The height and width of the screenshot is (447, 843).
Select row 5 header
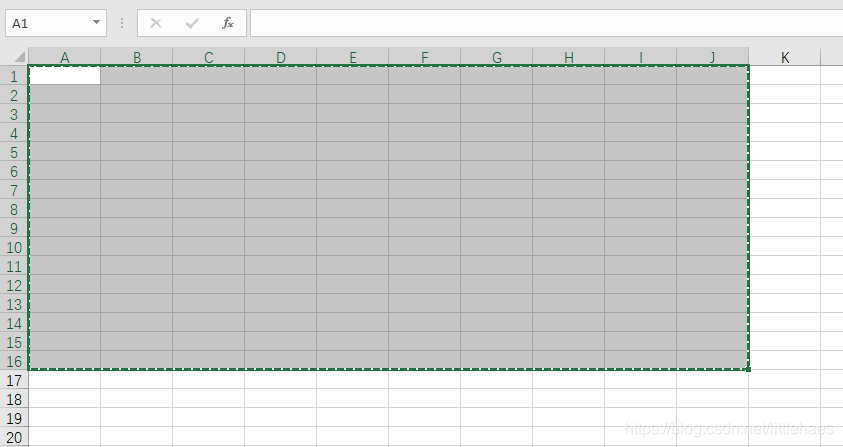click(x=14, y=152)
